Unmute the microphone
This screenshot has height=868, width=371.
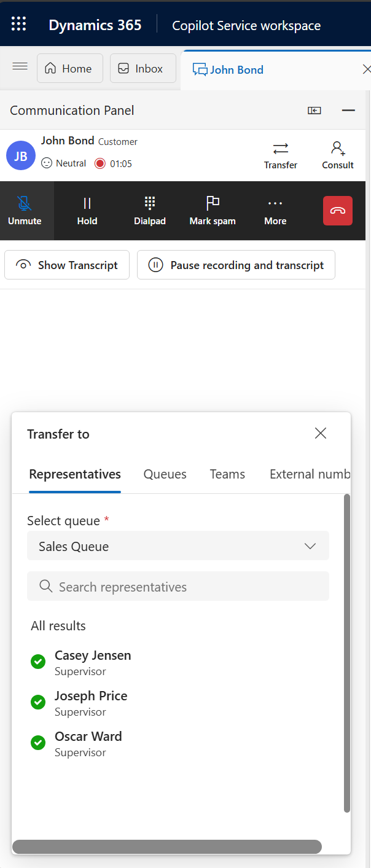point(25,211)
